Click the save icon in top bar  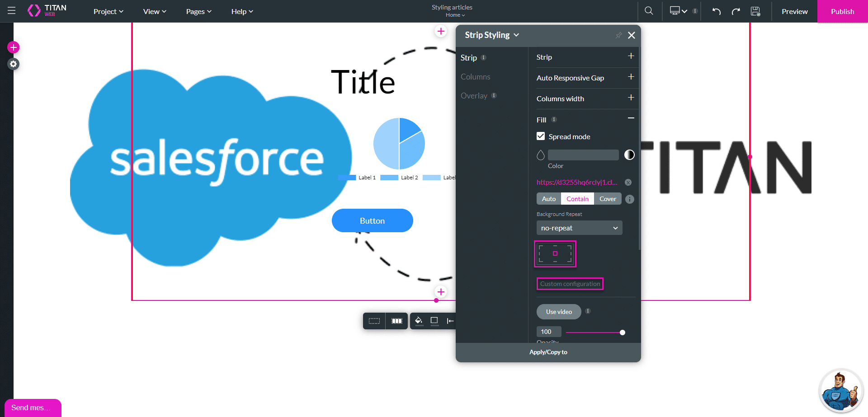click(755, 11)
